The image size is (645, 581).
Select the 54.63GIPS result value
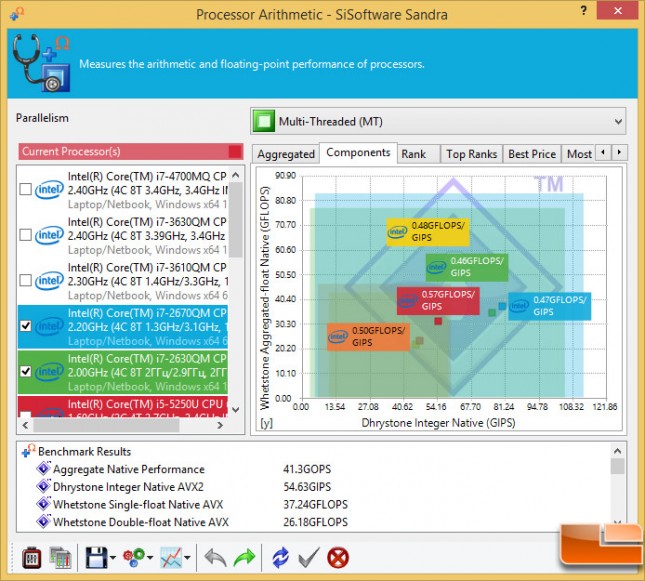click(x=307, y=487)
